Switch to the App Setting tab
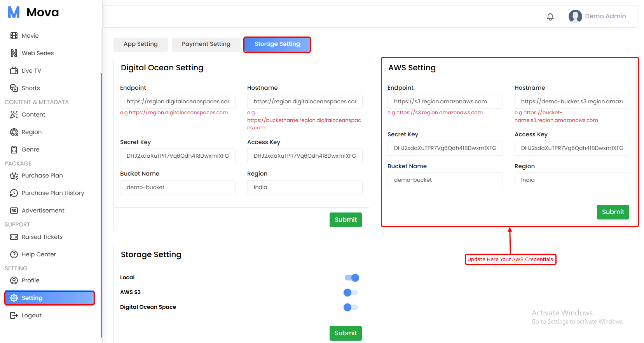The width and height of the screenshot is (644, 343). tap(140, 44)
